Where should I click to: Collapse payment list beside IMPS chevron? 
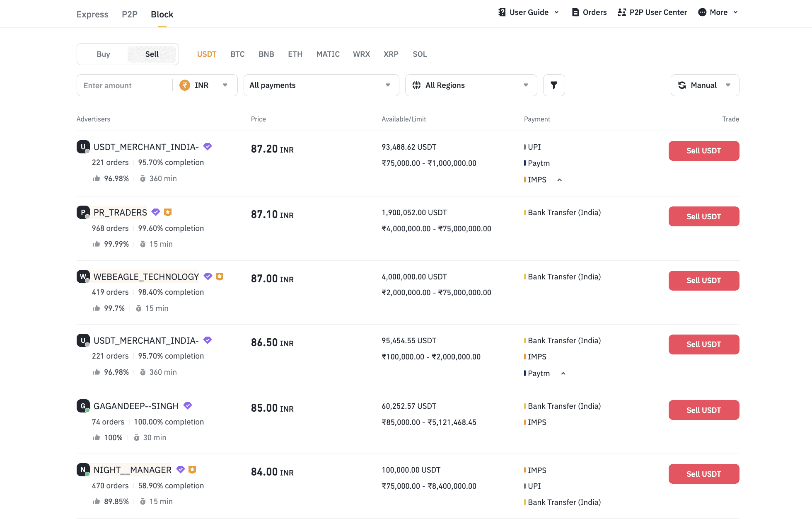pos(559,180)
